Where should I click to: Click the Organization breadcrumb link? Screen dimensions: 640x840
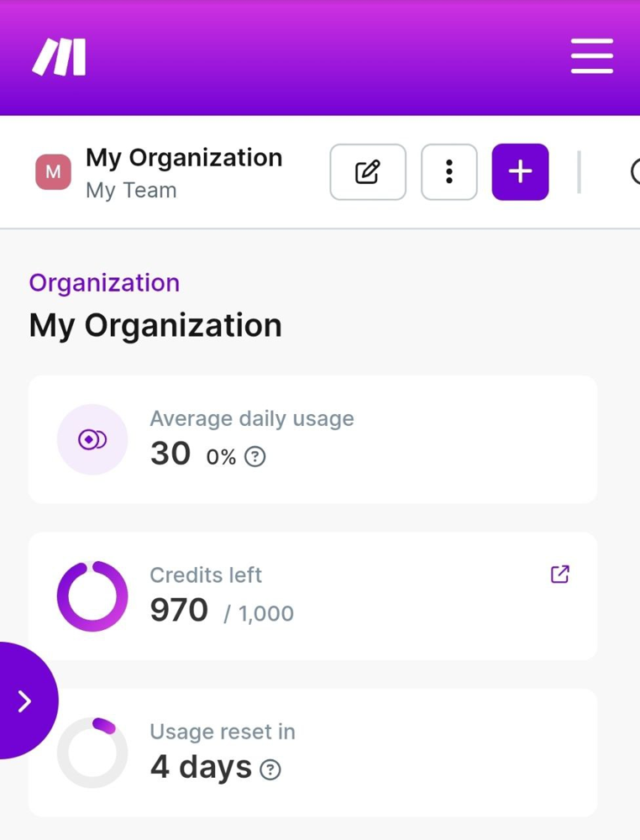click(104, 283)
